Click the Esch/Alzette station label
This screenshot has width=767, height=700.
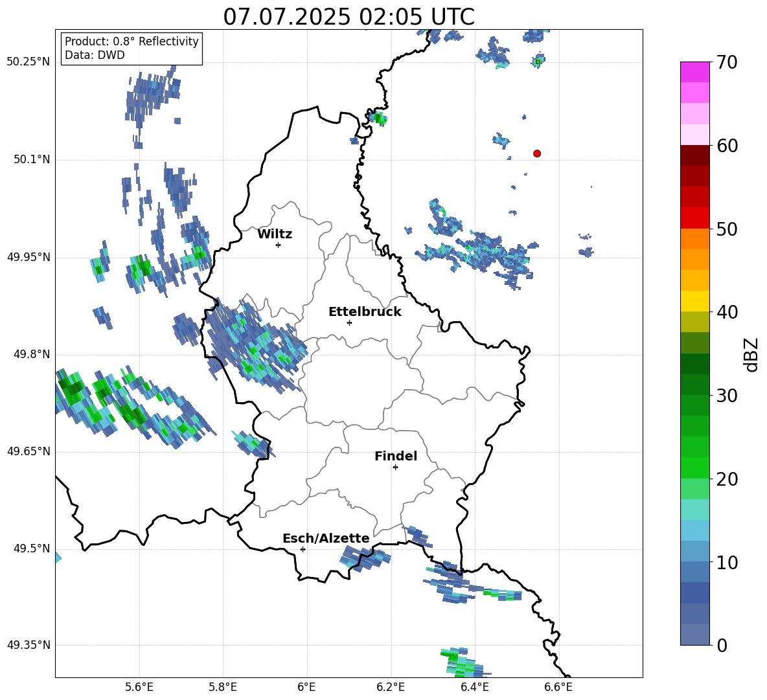pos(326,539)
